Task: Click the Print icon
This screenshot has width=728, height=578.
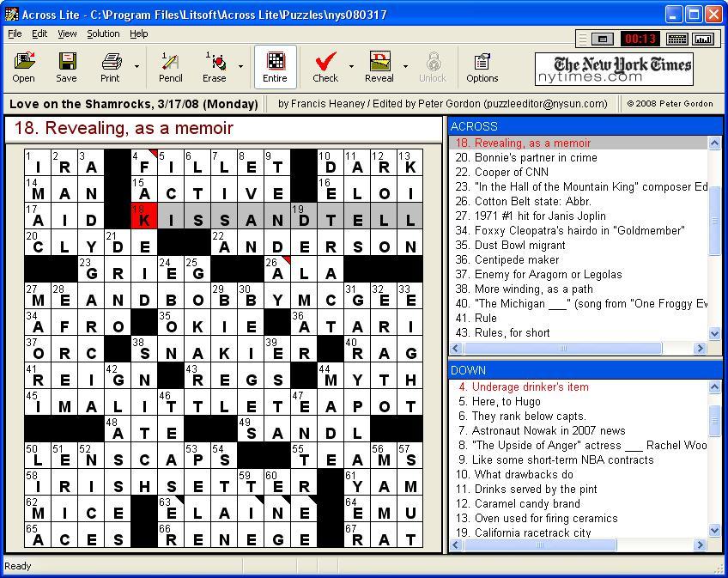Action: [x=110, y=67]
